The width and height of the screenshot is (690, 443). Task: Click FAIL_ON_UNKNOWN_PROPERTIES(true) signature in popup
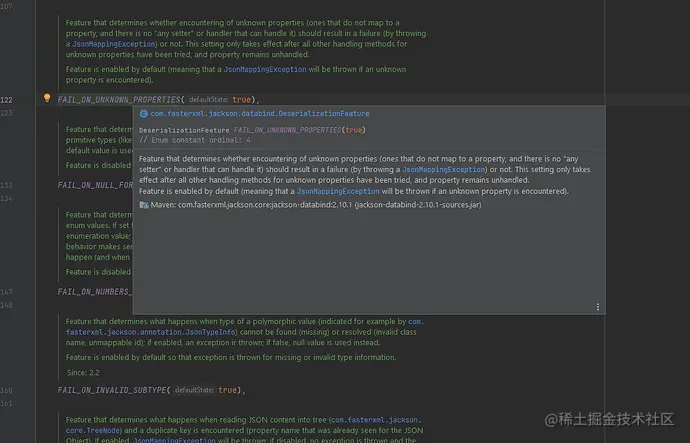pos(300,130)
